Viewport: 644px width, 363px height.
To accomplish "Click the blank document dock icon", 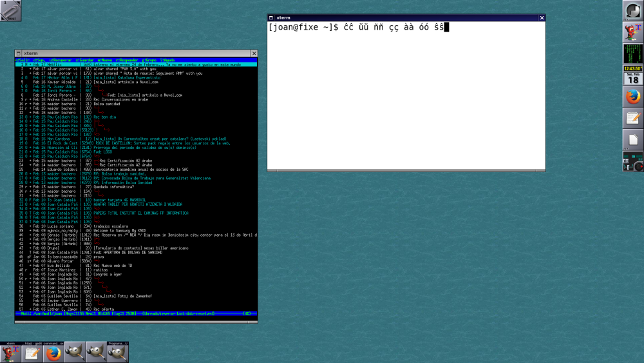I will tap(633, 140).
